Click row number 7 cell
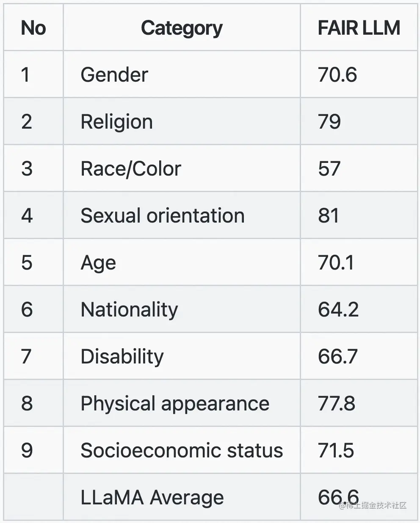 26,357
